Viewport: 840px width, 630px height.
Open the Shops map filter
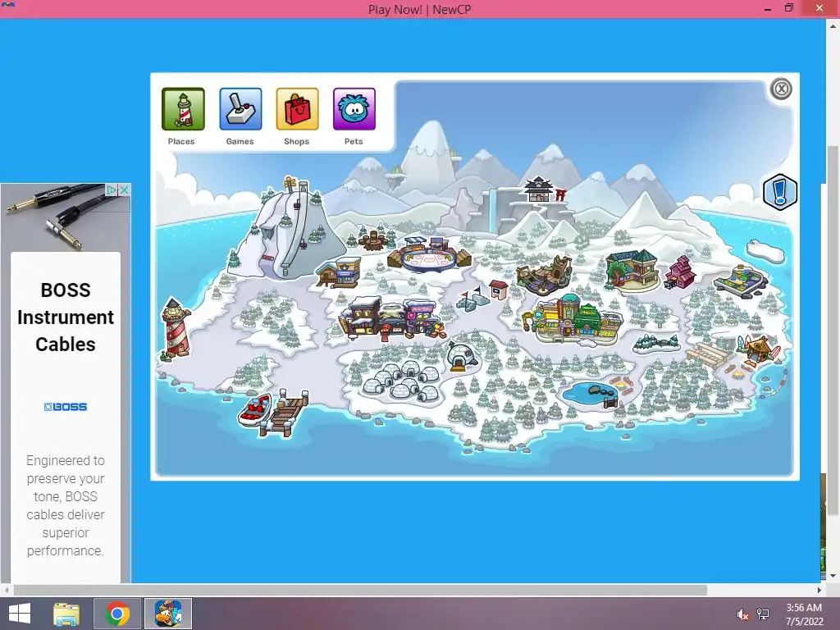click(x=297, y=109)
